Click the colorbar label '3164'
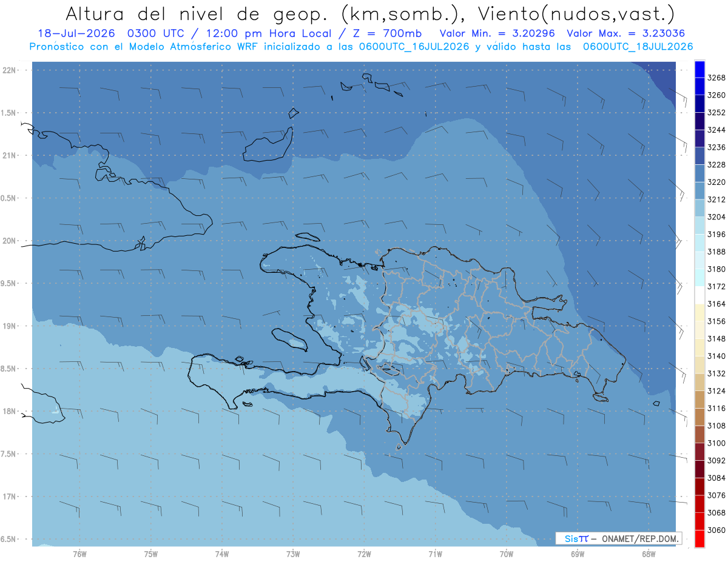Image resolution: width=728 pixels, height=562 pixels. [x=716, y=304]
